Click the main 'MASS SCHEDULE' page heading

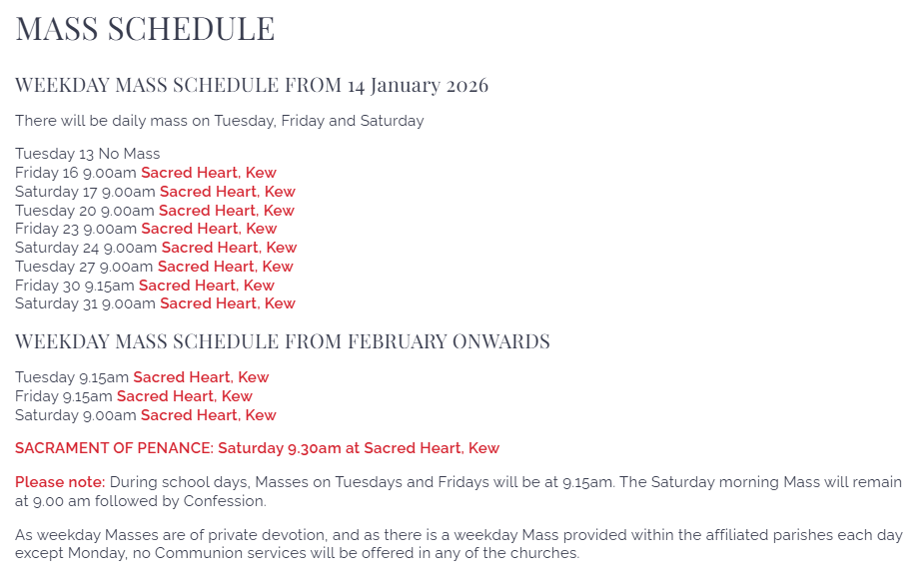tap(145, 28)
